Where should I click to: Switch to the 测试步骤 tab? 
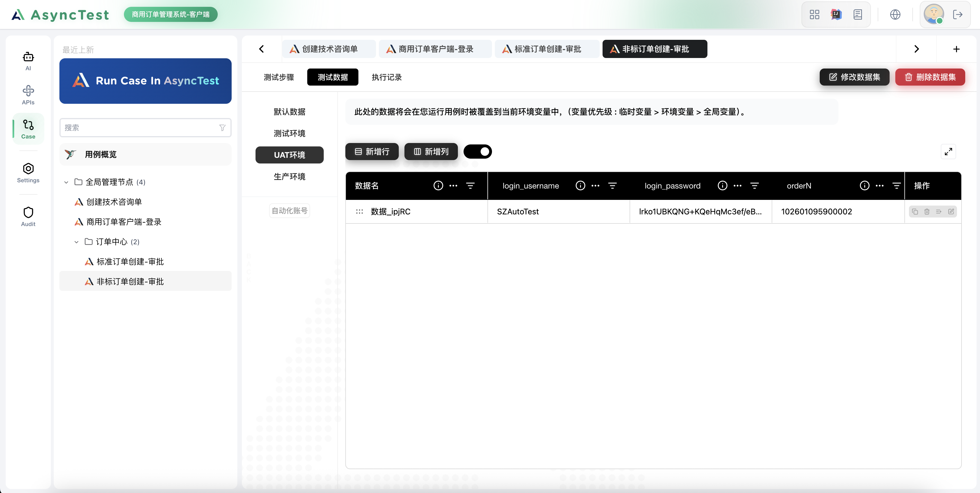coord(279,77)
